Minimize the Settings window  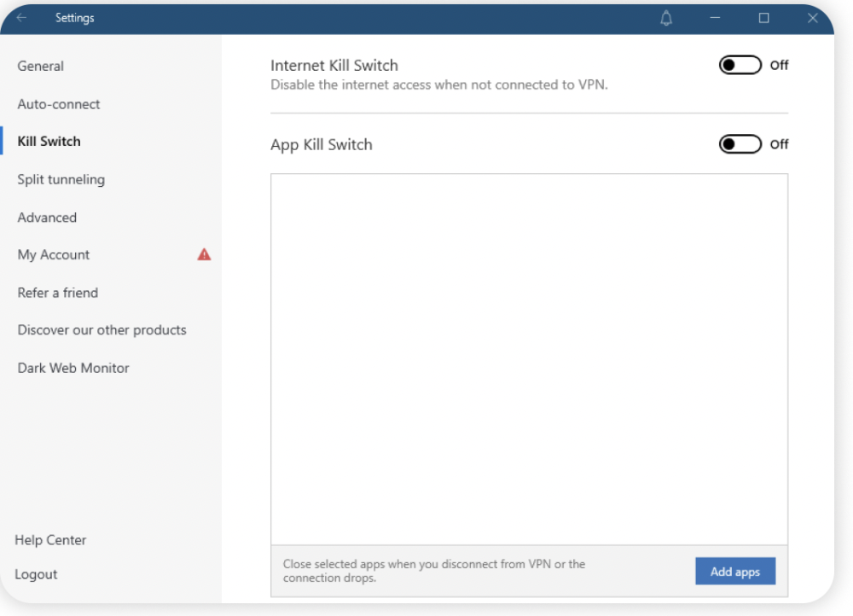(x=715, y=18)
